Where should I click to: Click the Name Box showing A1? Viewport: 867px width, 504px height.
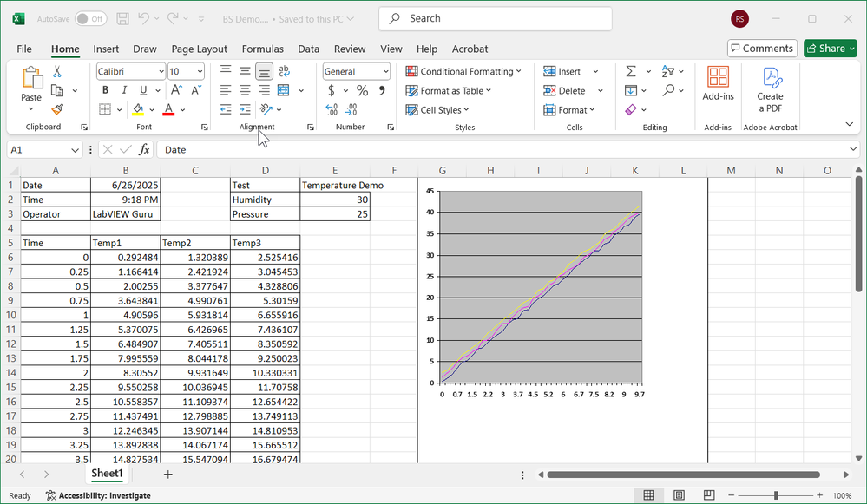[43, 149]
